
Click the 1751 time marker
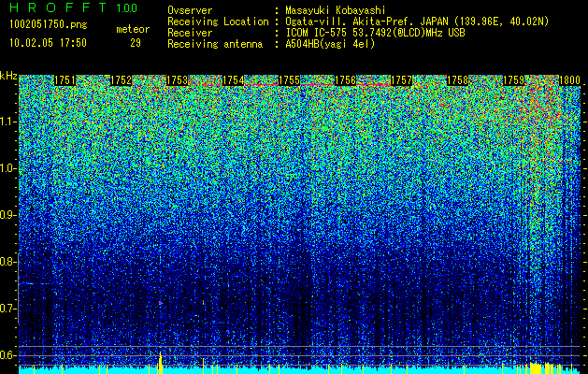pyautogui.click(x=65, y=80)
